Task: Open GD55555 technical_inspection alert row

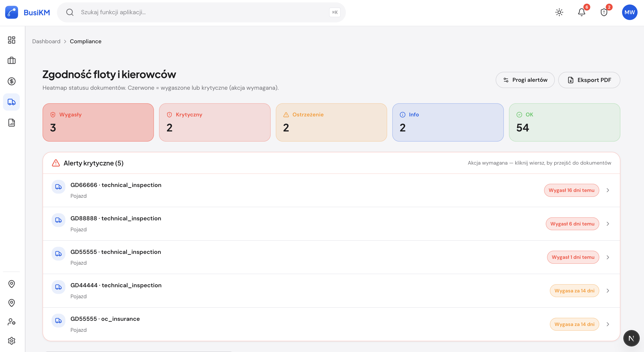Action: [331, 257]
